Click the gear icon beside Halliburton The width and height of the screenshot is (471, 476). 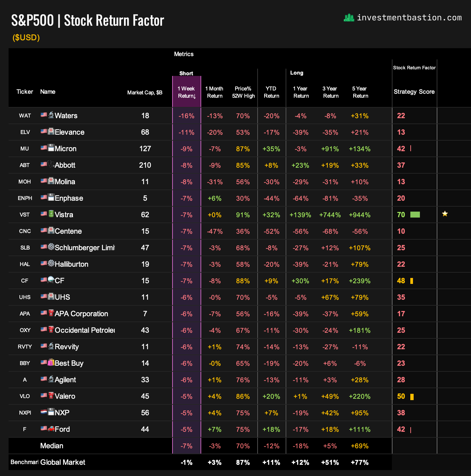point(51,263)
